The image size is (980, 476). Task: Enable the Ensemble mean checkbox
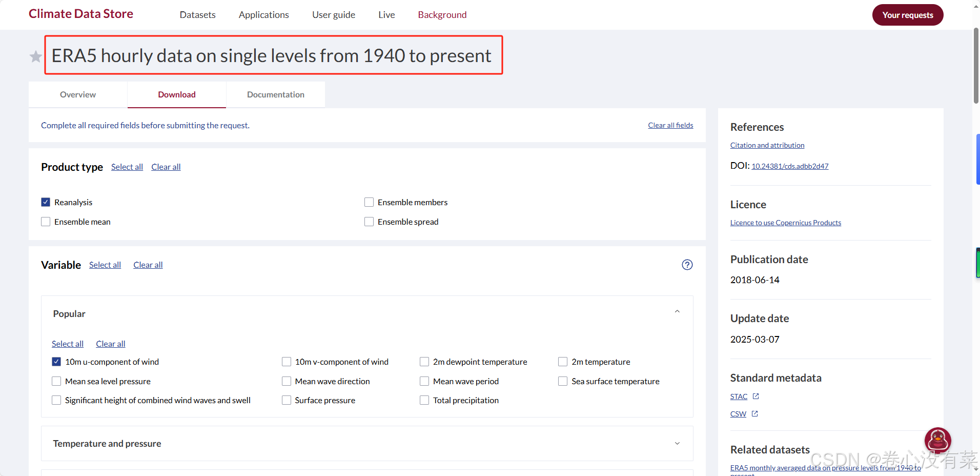(x=46, y=222)
